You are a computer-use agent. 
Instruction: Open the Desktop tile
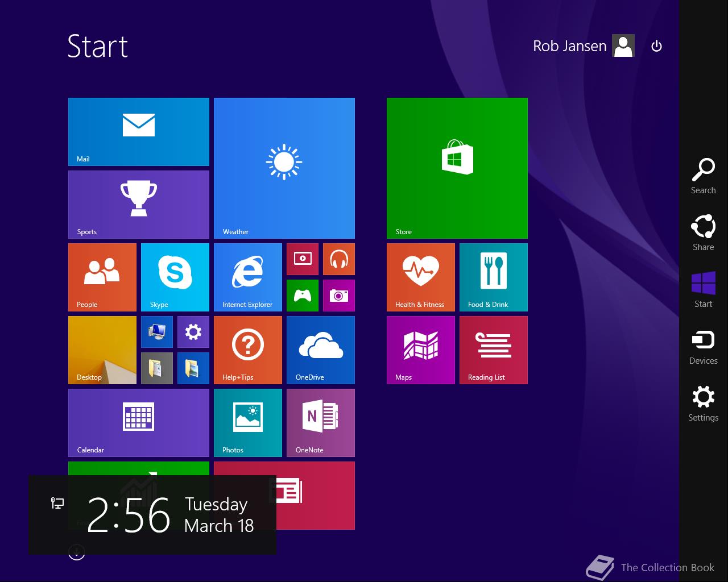pos(102,350)
